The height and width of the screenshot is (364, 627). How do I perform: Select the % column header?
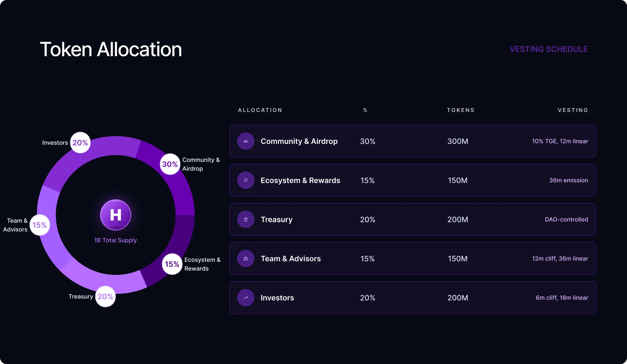365,110
